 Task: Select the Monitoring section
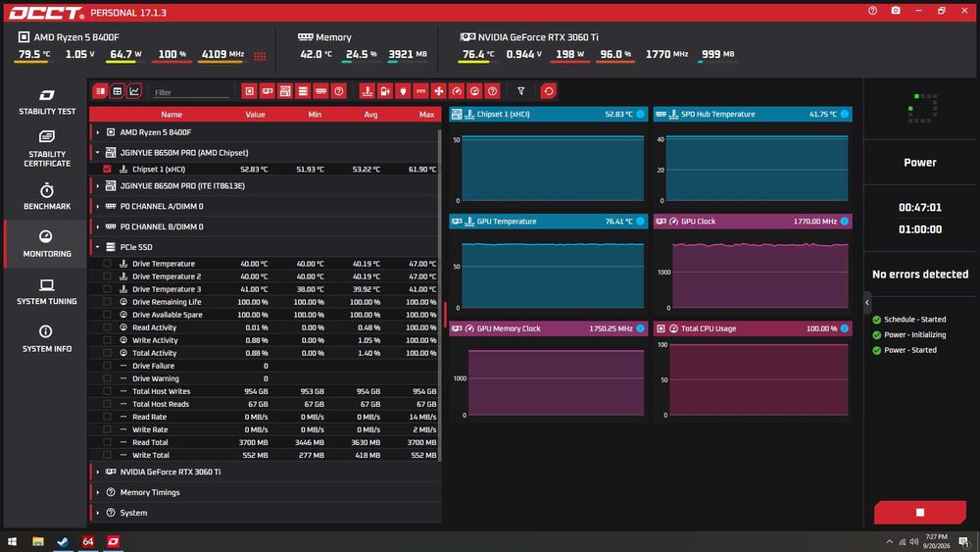coord(47,244)
